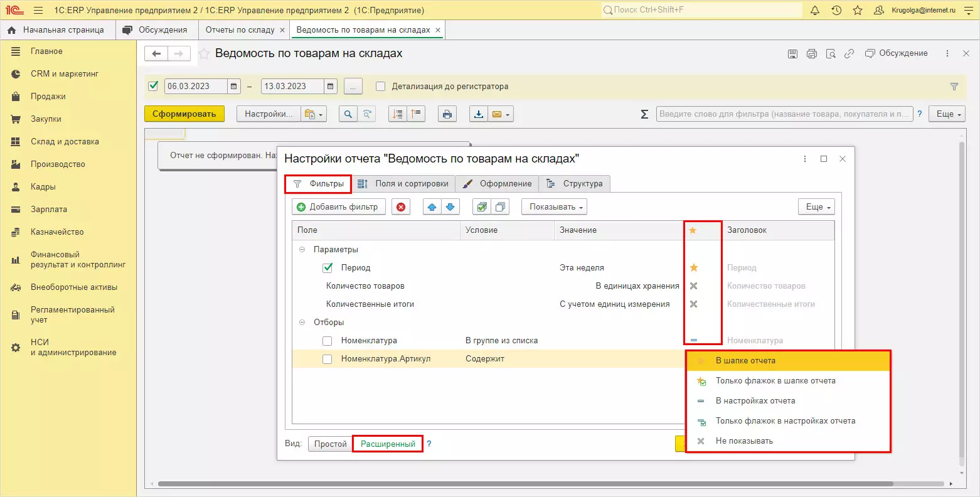980x497 pixels.
Task: Switch view to Простой
Action: pos(330,444)
